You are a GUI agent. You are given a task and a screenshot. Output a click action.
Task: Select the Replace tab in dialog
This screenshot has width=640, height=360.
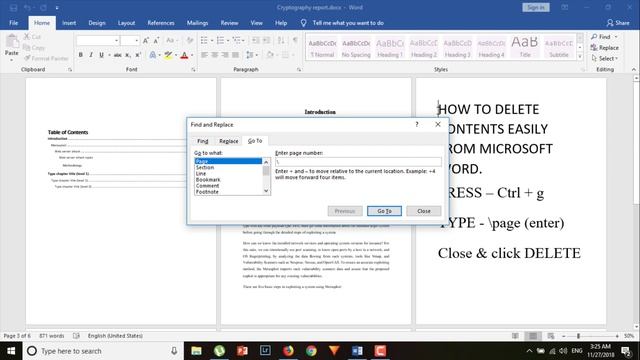coord(229,141)
